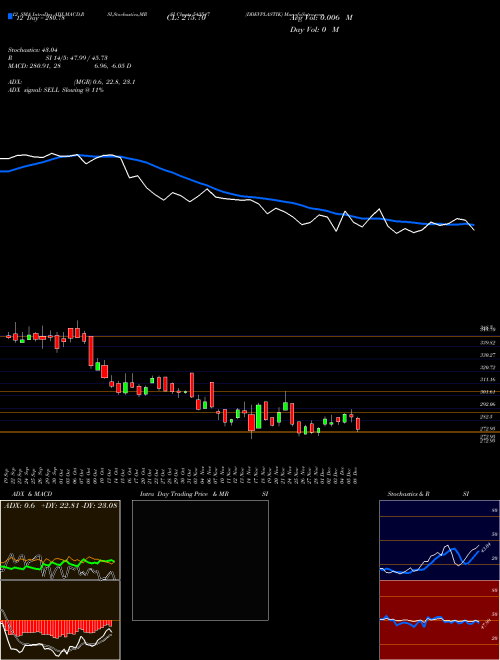Open the empty intraday trading price panel
Image resolution: width=500 pixels, height=660 pixels.
[x=200, y=560]
